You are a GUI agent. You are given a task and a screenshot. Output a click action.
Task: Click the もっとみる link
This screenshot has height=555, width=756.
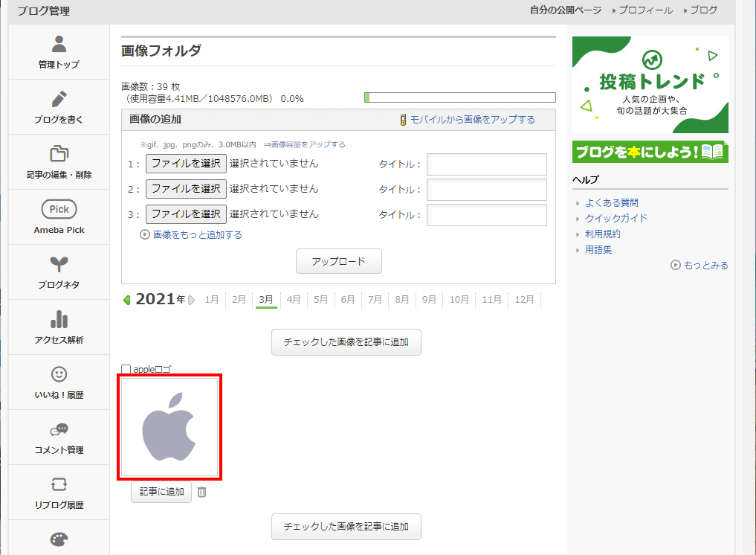[706, 265]
